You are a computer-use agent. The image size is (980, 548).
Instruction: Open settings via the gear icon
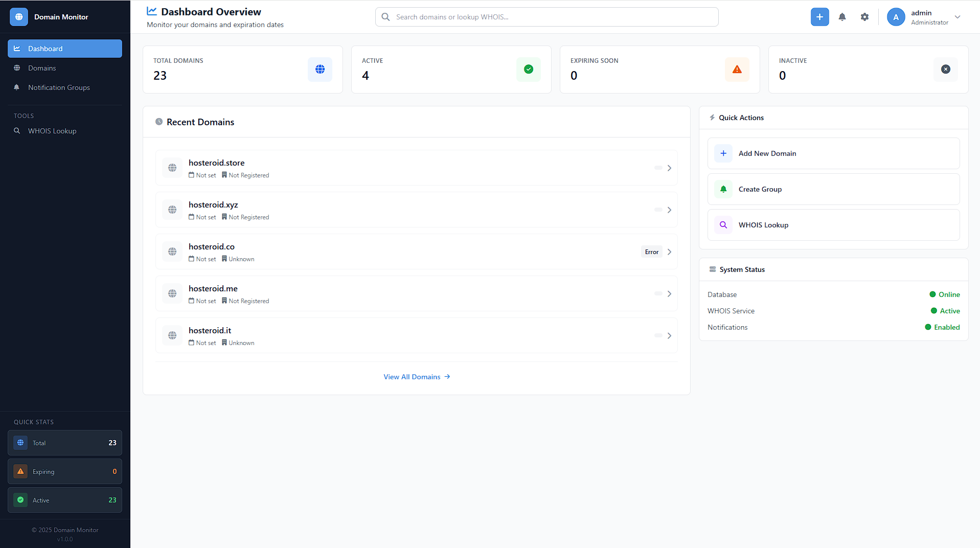[x=864, y=17]
